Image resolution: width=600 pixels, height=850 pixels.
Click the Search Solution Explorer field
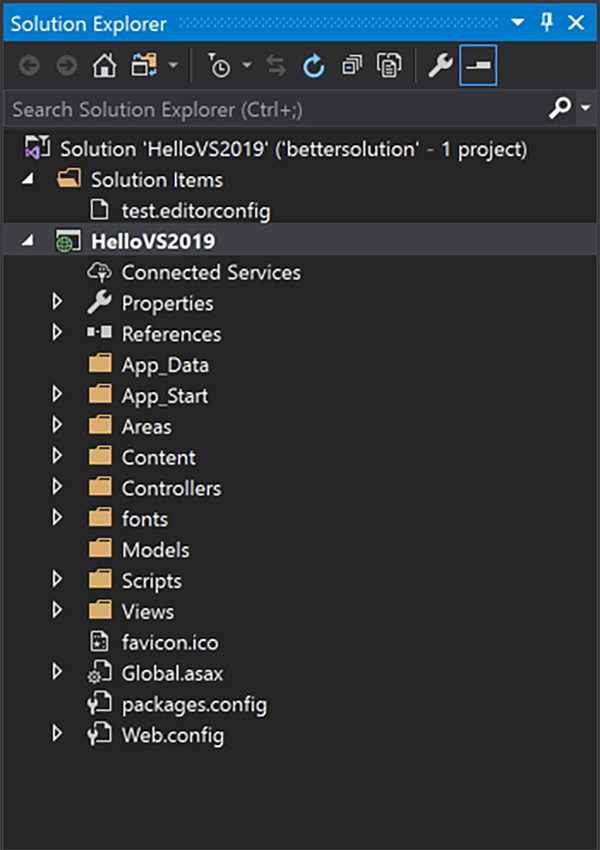click(270, 108)
